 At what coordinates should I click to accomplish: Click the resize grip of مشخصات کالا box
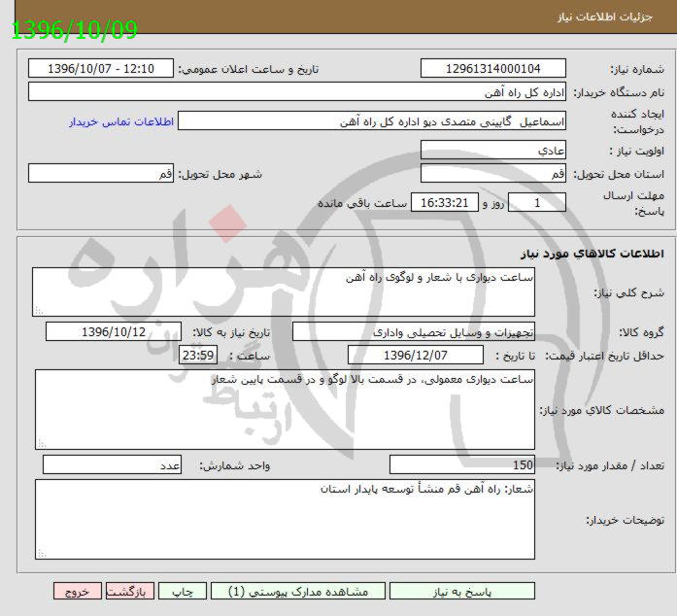tap(42, 444)
